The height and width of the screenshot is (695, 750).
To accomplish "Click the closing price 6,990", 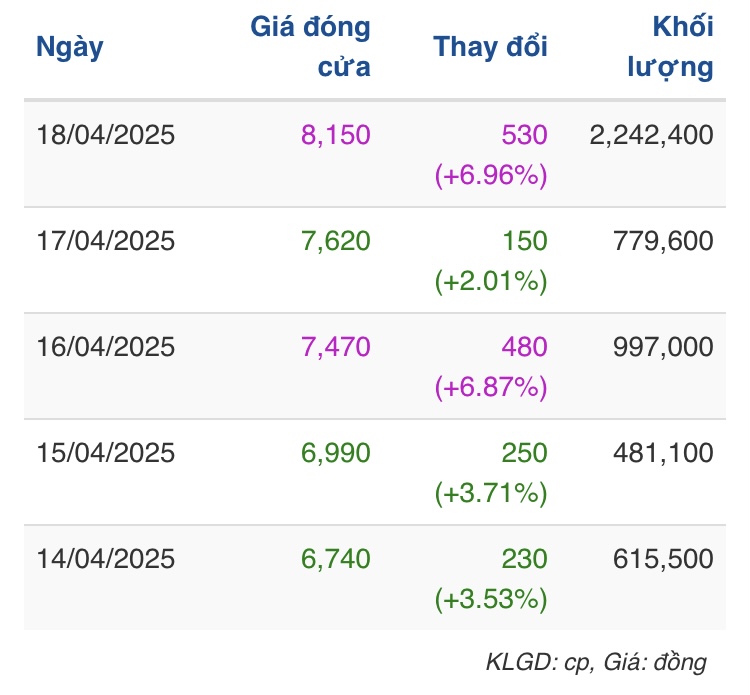I will click(336, 453).
